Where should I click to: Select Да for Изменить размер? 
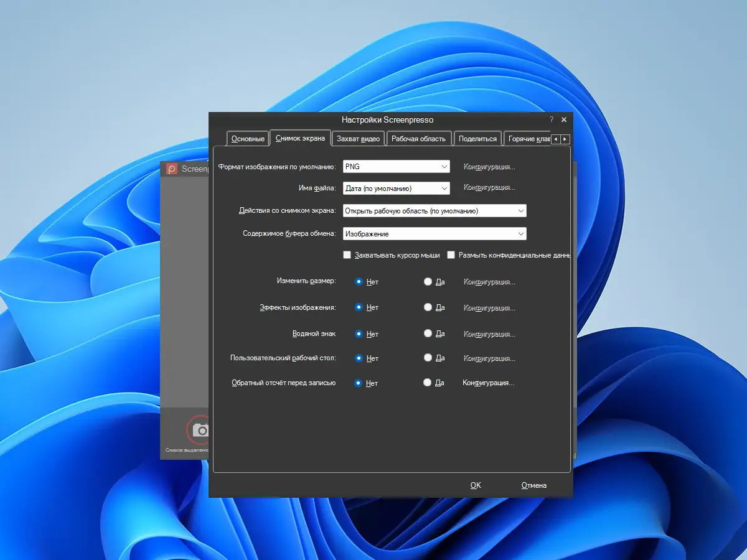428,281
